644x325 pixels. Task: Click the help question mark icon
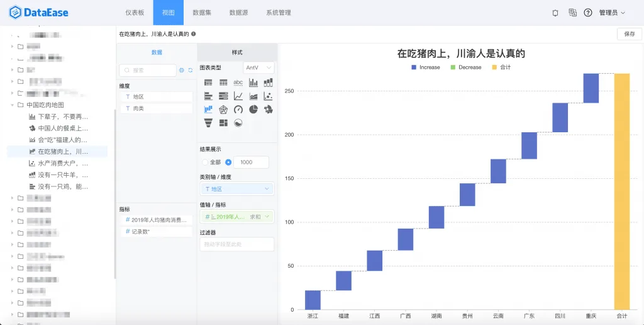(588, 13)
